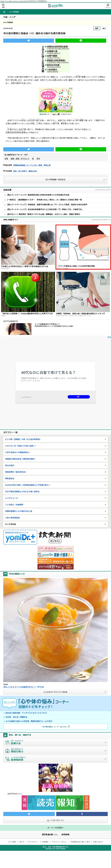Screen dimensions: 111x868
Task: Expand いきいき快適生活 category row
Action: tap(55, 518)
